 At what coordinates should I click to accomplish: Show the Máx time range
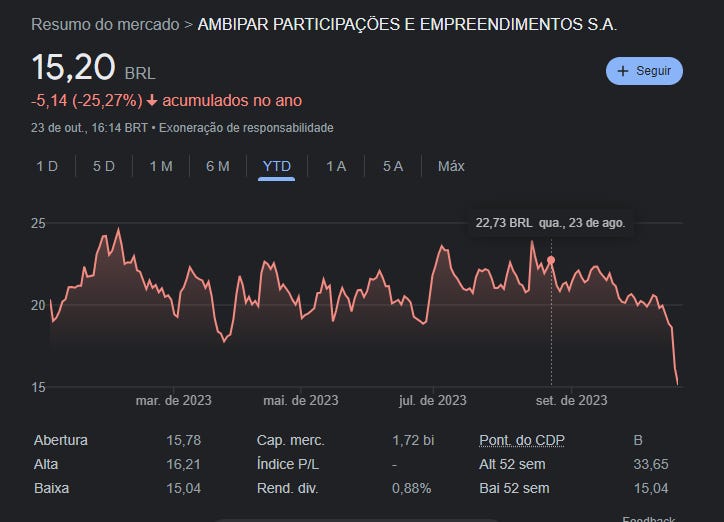[x=451, y=166]
